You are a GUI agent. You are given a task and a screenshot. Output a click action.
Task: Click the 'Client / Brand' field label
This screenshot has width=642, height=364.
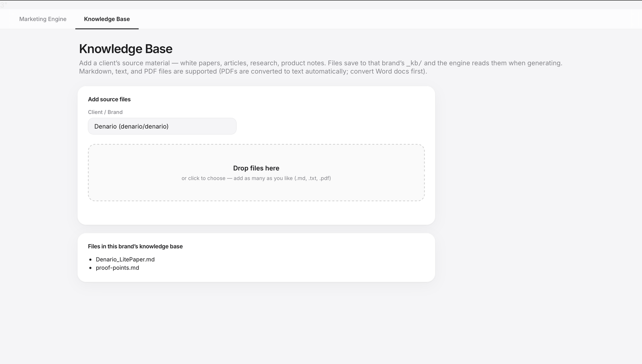105,112
